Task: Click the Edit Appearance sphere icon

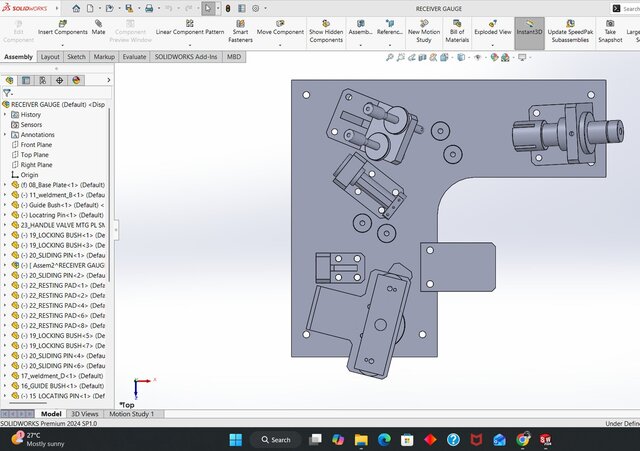Action: pyautogui.click(x=494, y=58)
